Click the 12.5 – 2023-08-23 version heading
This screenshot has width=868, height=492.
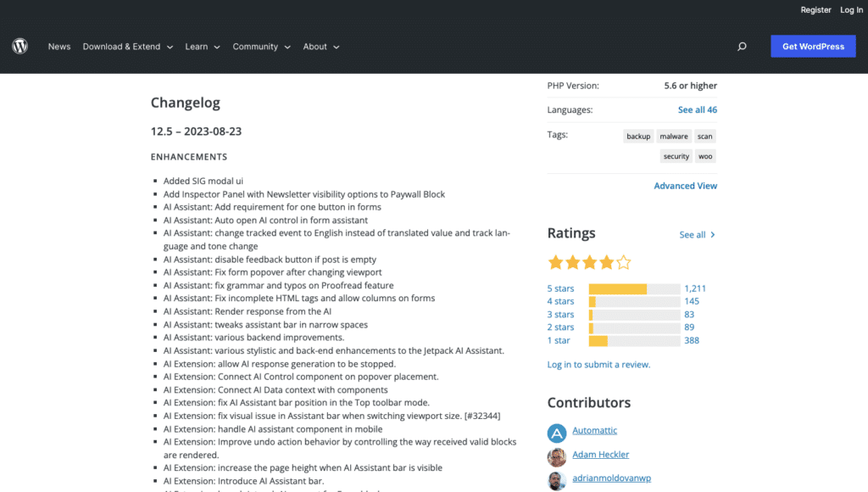[196, 131]
